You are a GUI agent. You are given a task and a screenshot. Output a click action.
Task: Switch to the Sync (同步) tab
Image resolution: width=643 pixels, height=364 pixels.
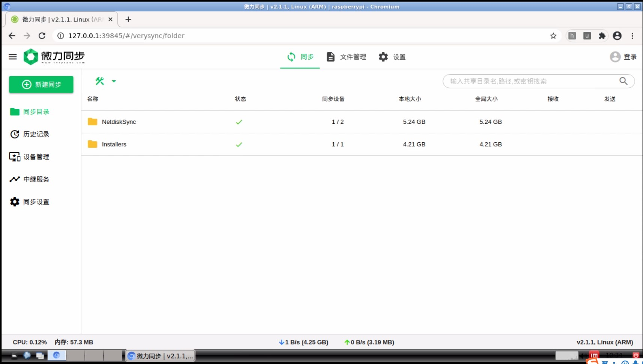click(x=300, y=57)
